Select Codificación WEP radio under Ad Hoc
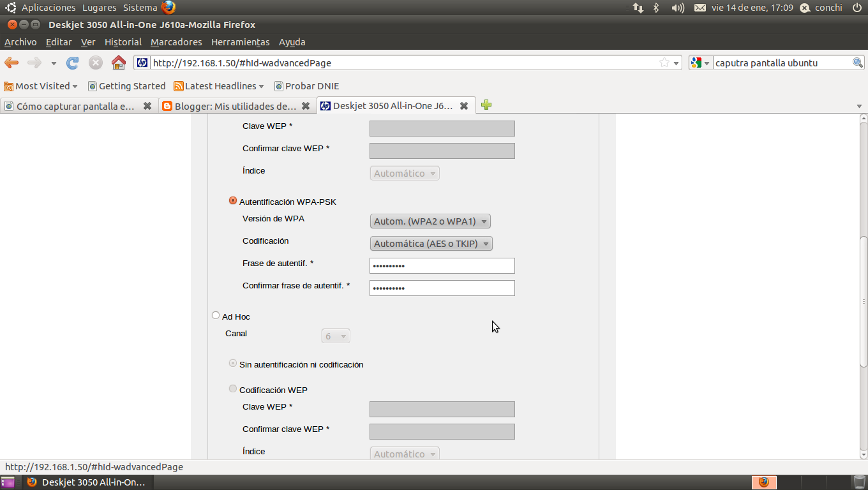868x490 pixels. tap(233, 389)
